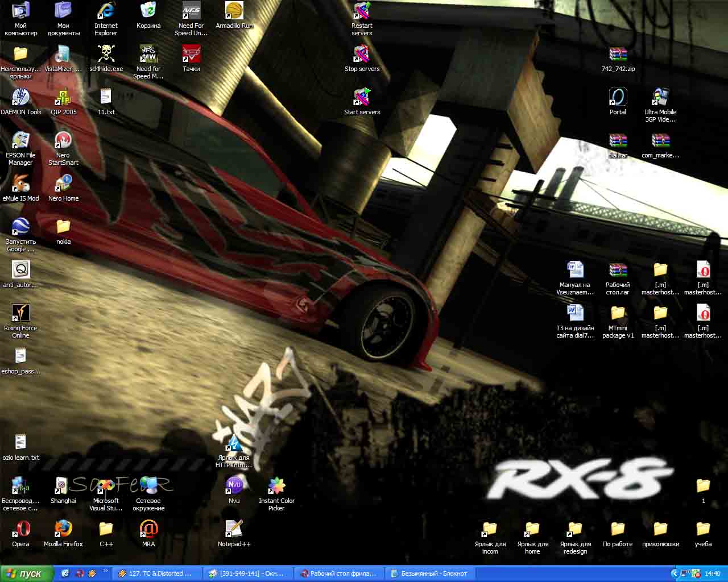728x582 pixels.
Task: Select the Рабочий стол.rar archive
Action: click(618, 277)
